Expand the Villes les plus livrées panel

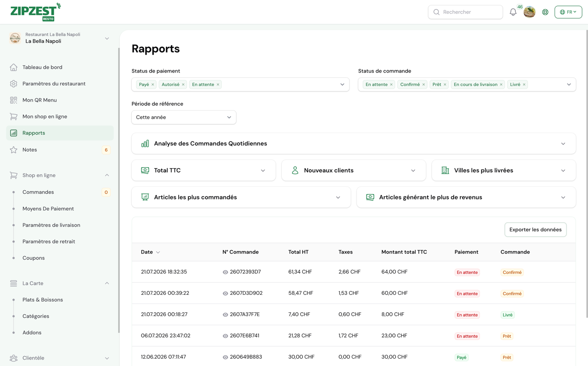503,170
